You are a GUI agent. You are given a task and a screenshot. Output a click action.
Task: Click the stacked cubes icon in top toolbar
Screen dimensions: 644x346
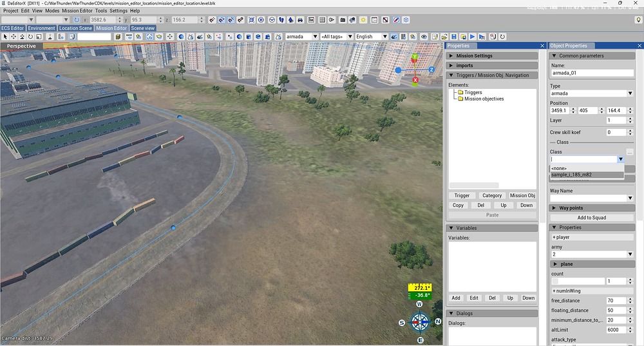point(352,20)
